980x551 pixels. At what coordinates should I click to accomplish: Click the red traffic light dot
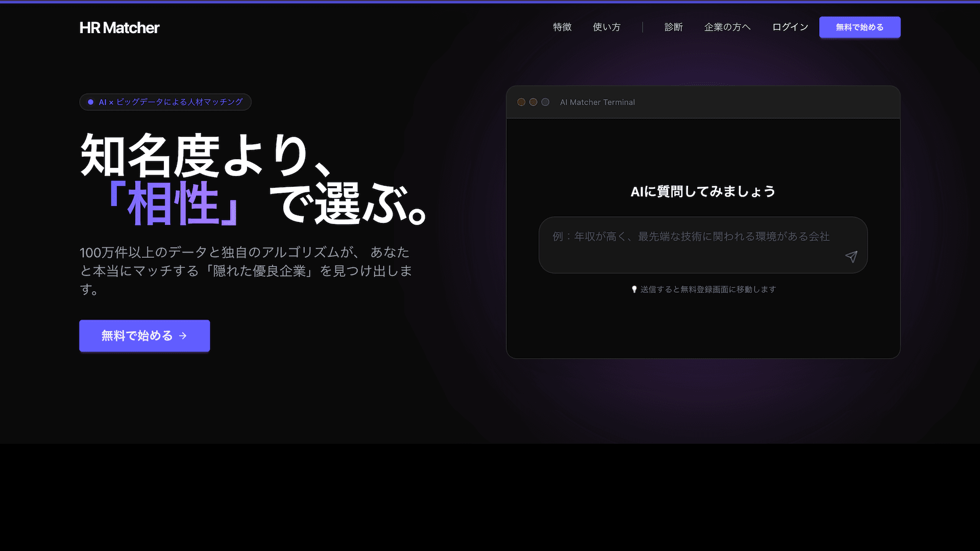pos(521,102)
